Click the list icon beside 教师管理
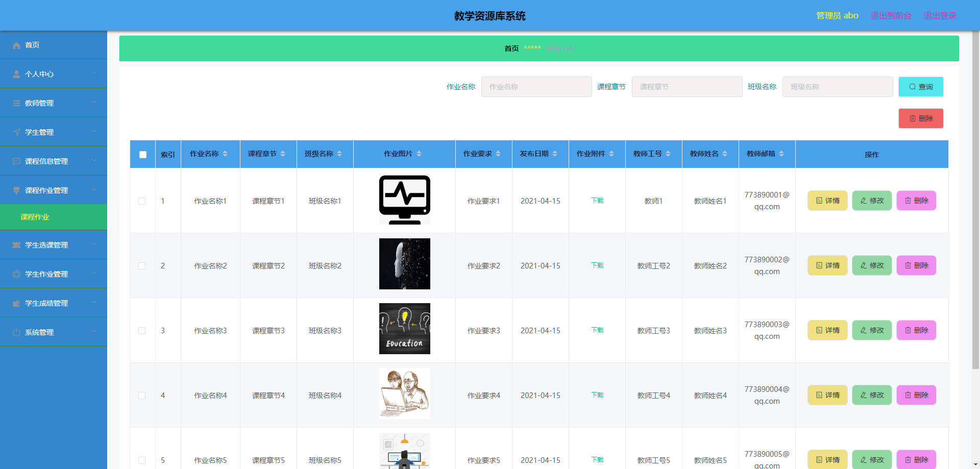Screen dimensions: 980x469 (x=16, y=104)
